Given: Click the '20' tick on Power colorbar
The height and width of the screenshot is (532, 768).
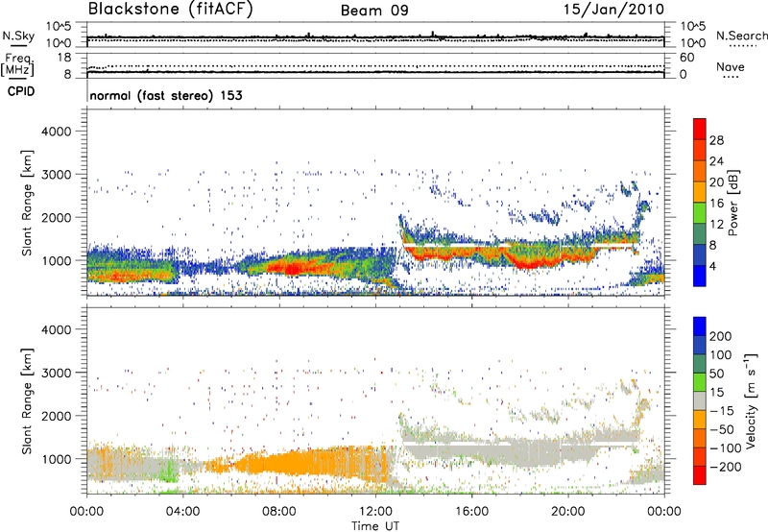Looking at the screenshot, I should [716, 182].
